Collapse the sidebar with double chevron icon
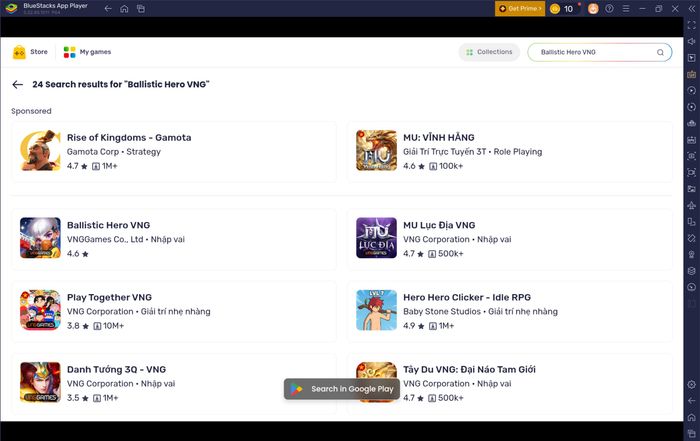This screenshot has width=700, height=441. point(692,8)
